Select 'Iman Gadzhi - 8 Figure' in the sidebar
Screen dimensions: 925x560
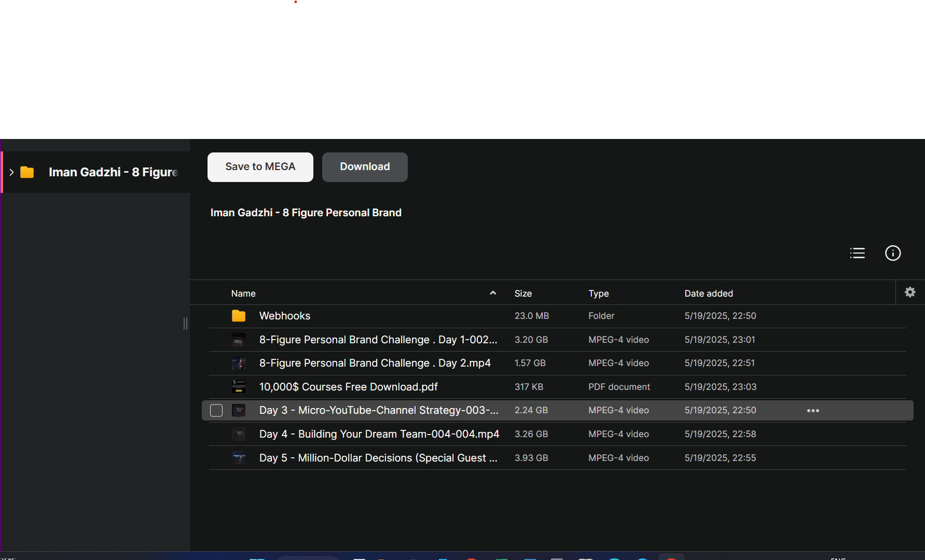113,172
